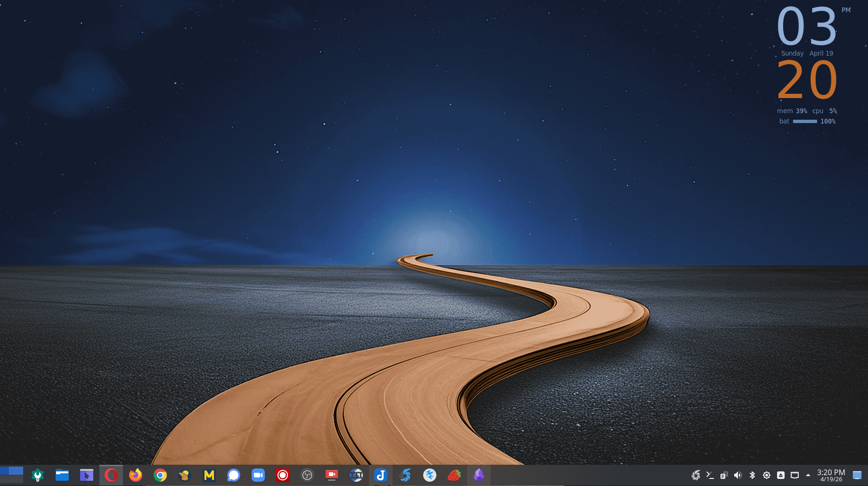Image resolution: width=868 pixels, height=486 pixels.
Task: Launch OBS Studio from the taskbar
Action: 307,475
